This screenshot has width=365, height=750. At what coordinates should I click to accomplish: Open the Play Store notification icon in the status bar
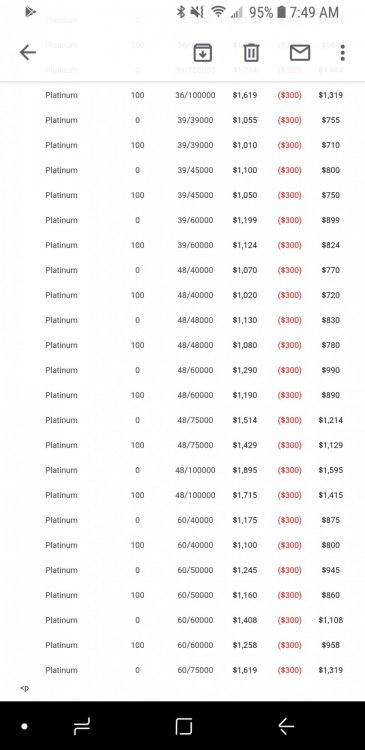pos(31,12)
